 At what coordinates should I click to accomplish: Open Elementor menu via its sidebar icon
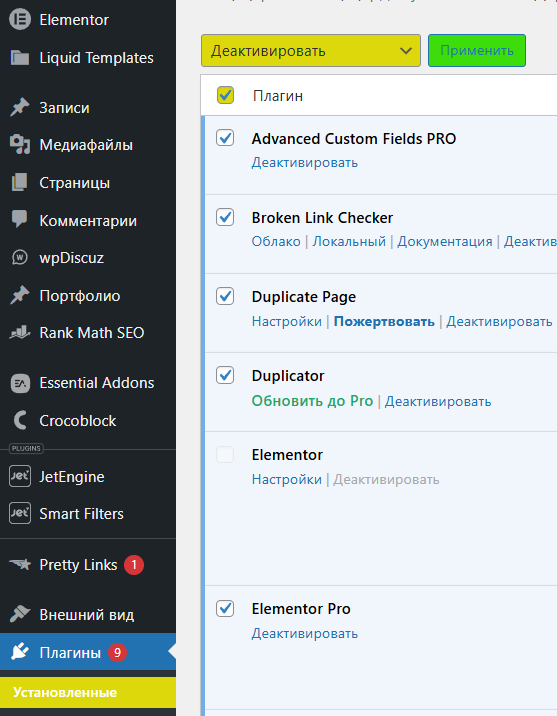click(x=20, y=20)
